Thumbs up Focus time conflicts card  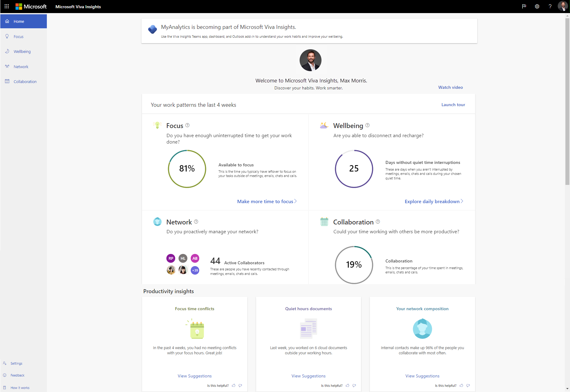(x=234, y=385)
